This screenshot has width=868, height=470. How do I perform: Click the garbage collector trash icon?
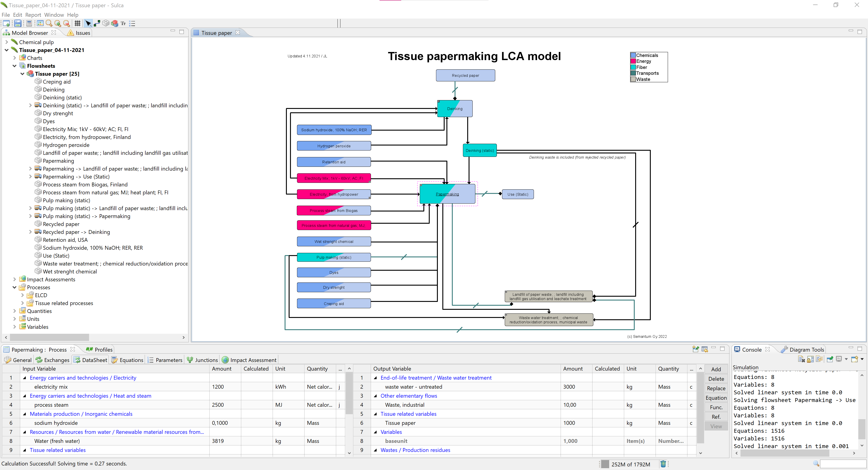point(663,464)
